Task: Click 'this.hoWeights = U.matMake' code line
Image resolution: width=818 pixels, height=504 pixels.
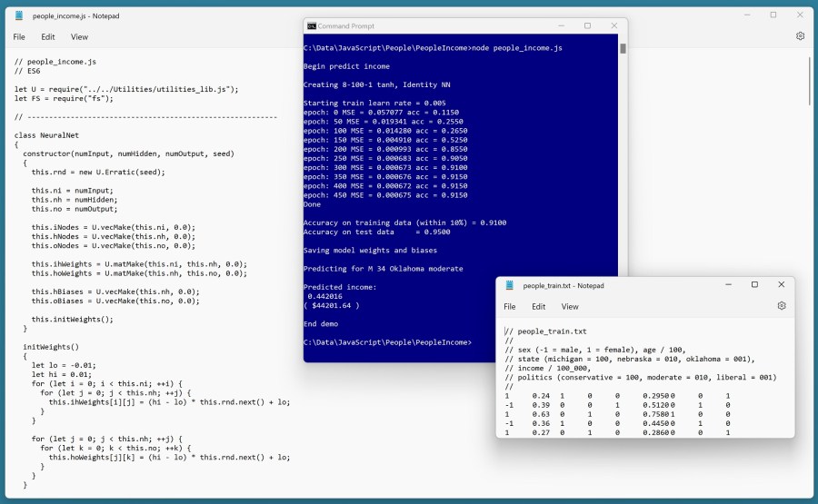Action: pyautogui.click(x=139, y=273)
